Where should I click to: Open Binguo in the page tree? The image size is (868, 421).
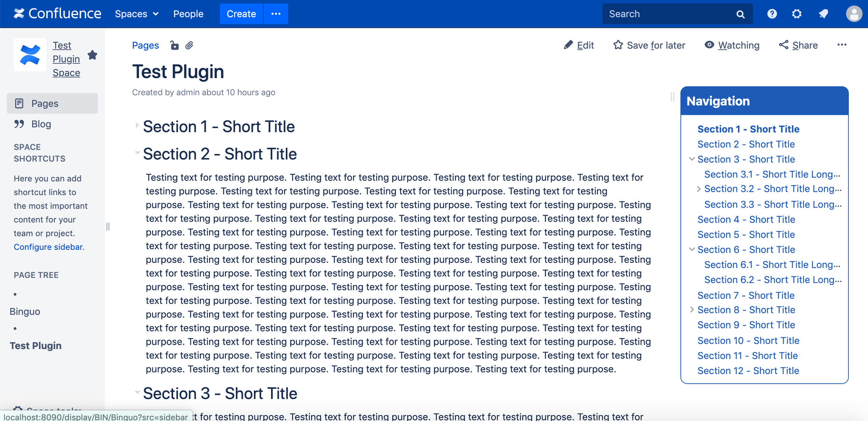[x=25, y=312]
